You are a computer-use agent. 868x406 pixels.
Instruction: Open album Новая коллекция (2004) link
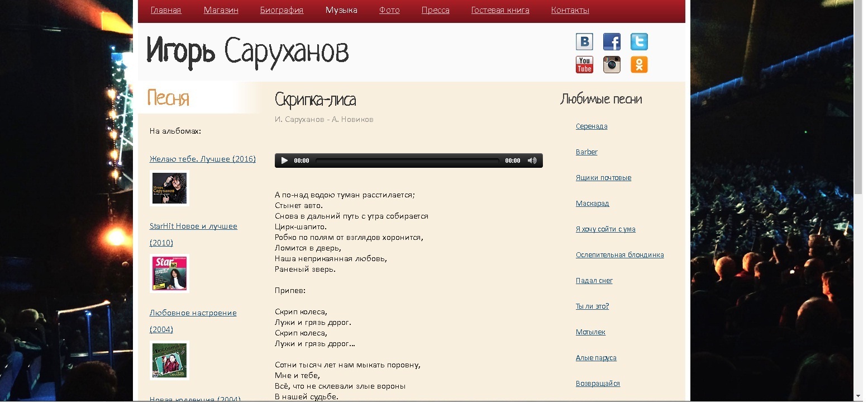[195, 399]
